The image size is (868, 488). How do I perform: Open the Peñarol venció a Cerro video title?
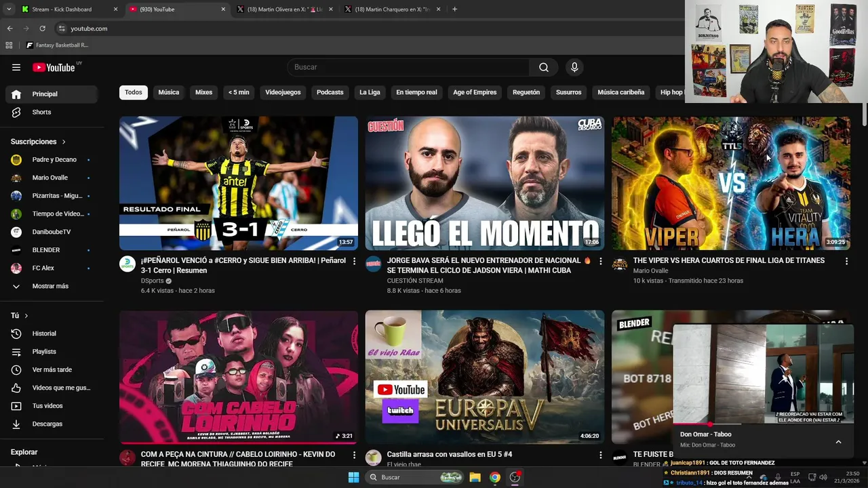point(243,265)
